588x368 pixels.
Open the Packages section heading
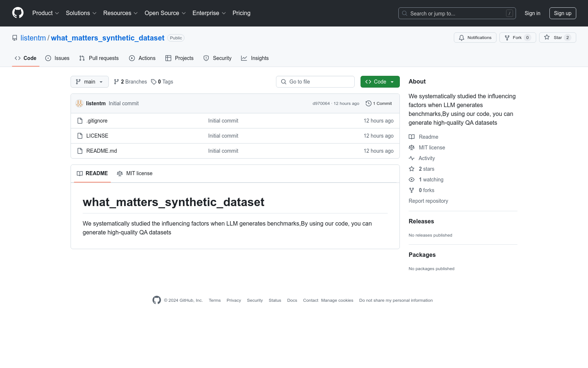point(422,255)
